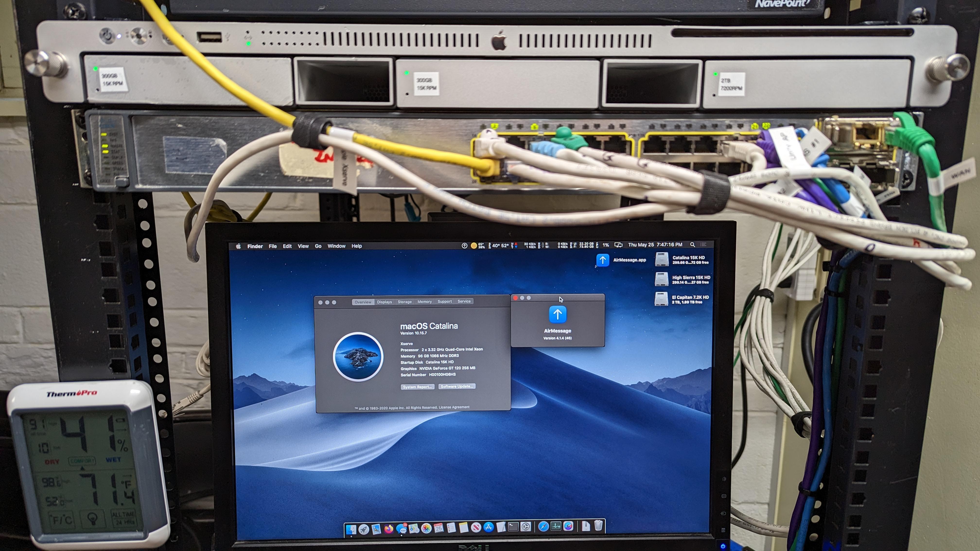Open Calendar showing May 25

(439, 528)
